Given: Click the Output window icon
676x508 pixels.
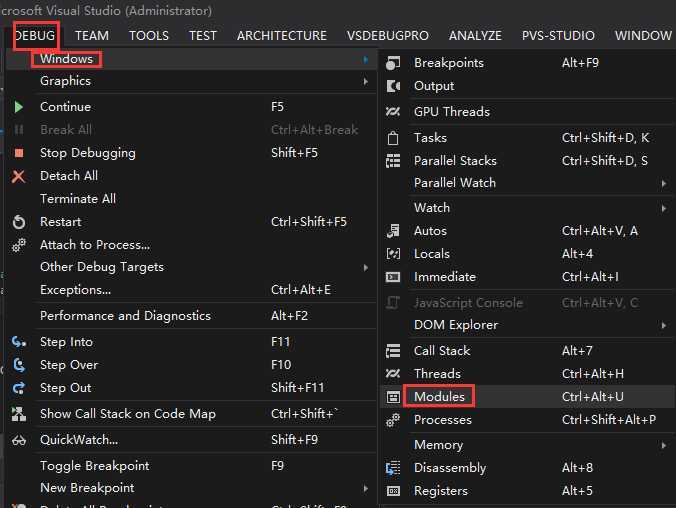Looking at the screenshot, I should pyautogui.click(x=393, y=86).
